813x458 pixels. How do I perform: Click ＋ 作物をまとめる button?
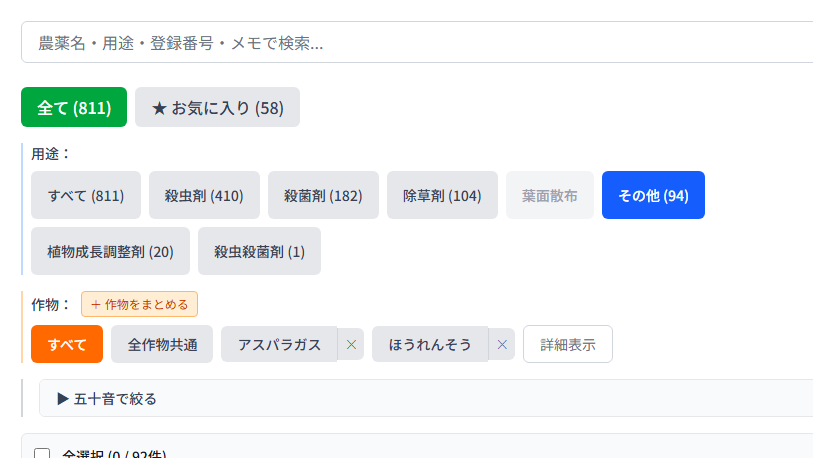point(139,304)
